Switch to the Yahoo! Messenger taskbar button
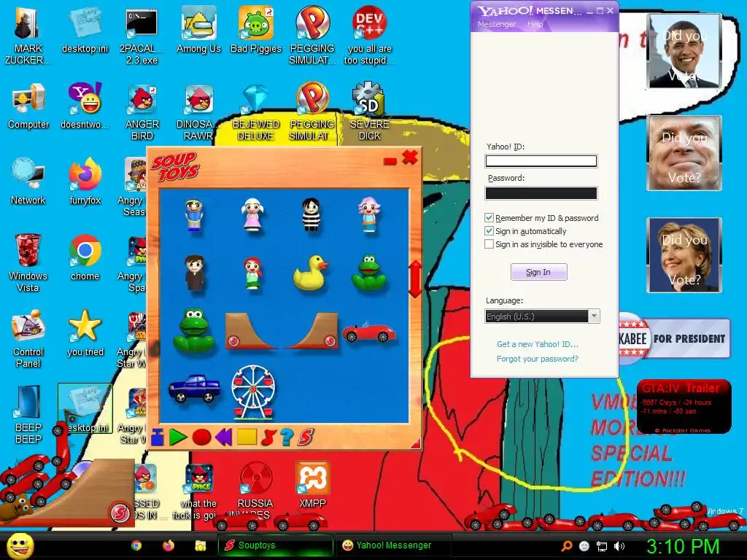Screen dimensions: 747x560 point(393,545)
